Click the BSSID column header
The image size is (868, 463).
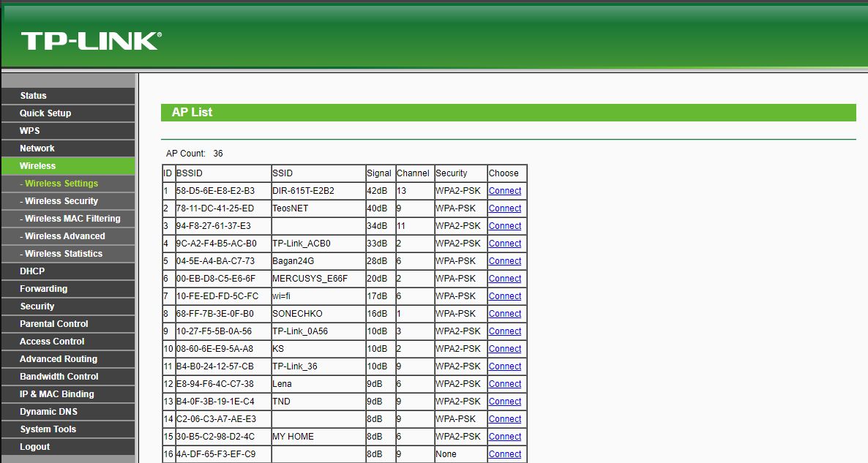pos(222,173)
